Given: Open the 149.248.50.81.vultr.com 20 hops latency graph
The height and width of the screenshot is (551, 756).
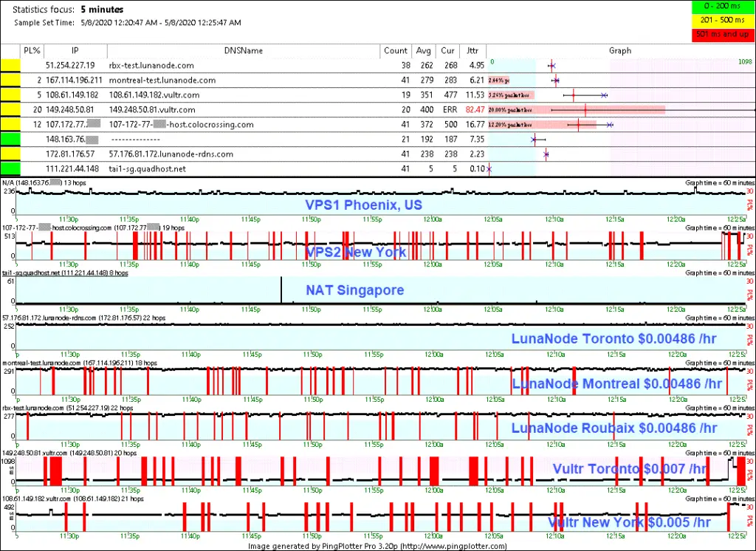Looking at the screenshot, I should tap(381, 471).
